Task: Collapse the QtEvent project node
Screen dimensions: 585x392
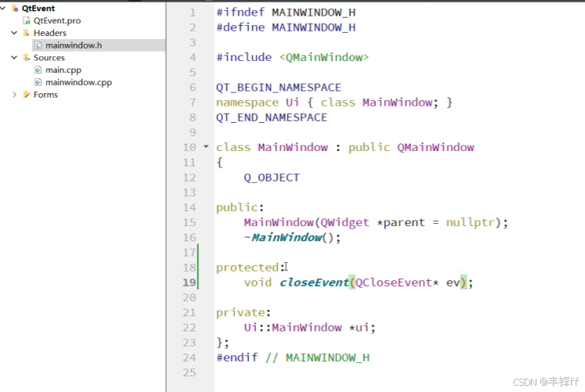Action: coord(3,8)
